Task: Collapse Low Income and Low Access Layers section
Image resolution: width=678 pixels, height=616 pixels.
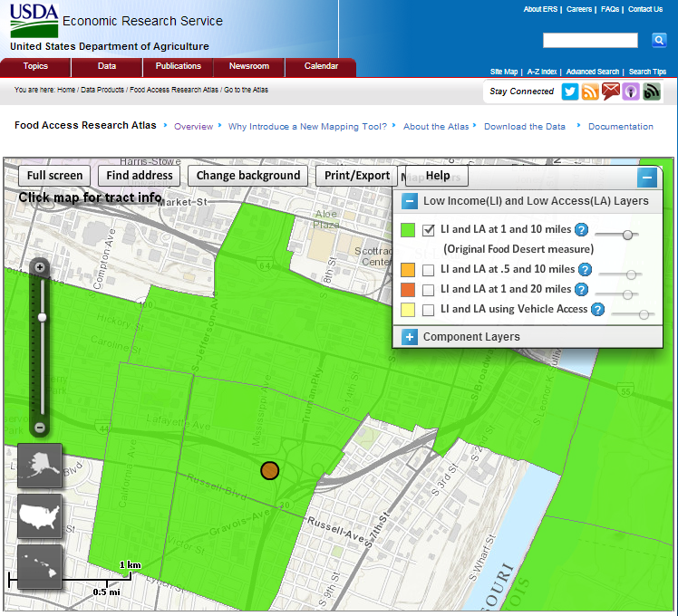Action: (410, 201)
